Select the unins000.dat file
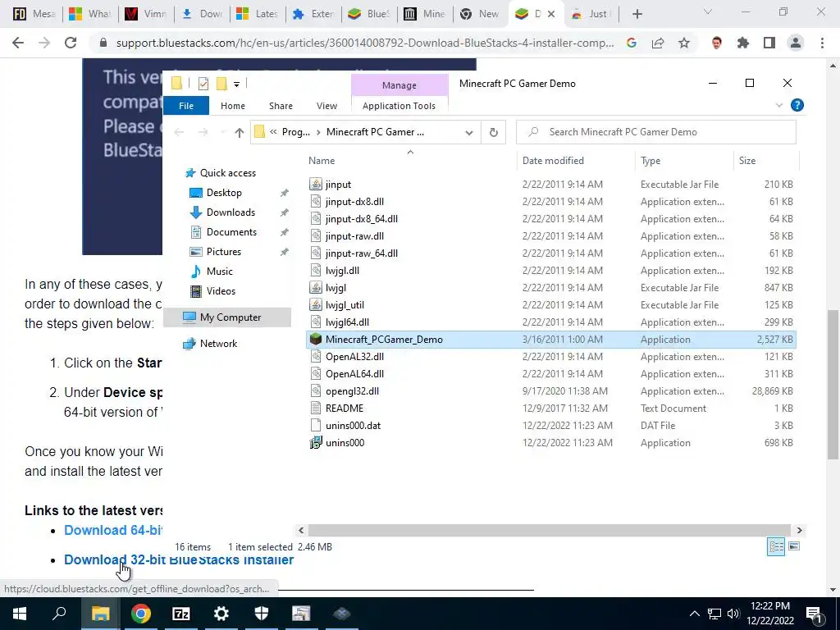 pos(353,426)
